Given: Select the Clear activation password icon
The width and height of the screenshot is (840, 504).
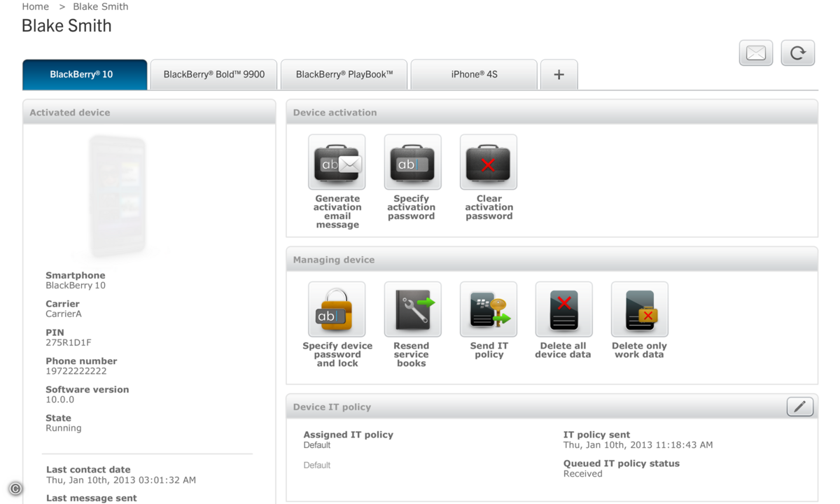Looking at the screenshot, I should click(488, 162).
